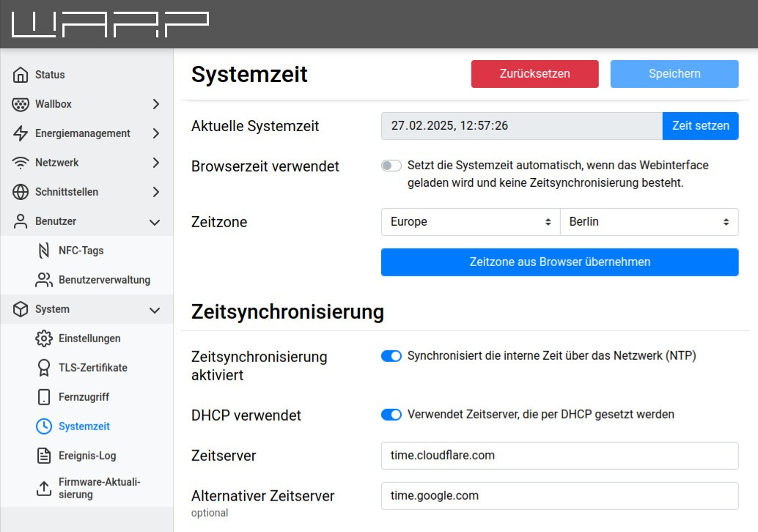Click the Wi-Fi icon next to Netzwerk
This screenshot has height=532, width=758.
pyautogui.click(x=21, y=163)
